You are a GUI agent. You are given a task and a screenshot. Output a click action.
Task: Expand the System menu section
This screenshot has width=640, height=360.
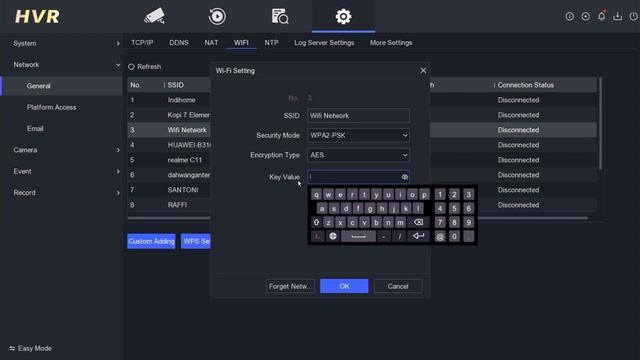(x=61, y=43)
